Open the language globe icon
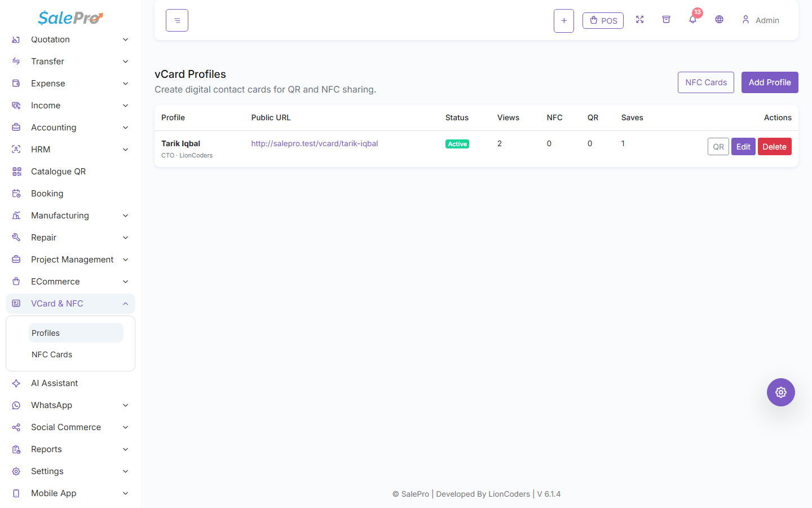812x508 pixels. tap(719, 20)
